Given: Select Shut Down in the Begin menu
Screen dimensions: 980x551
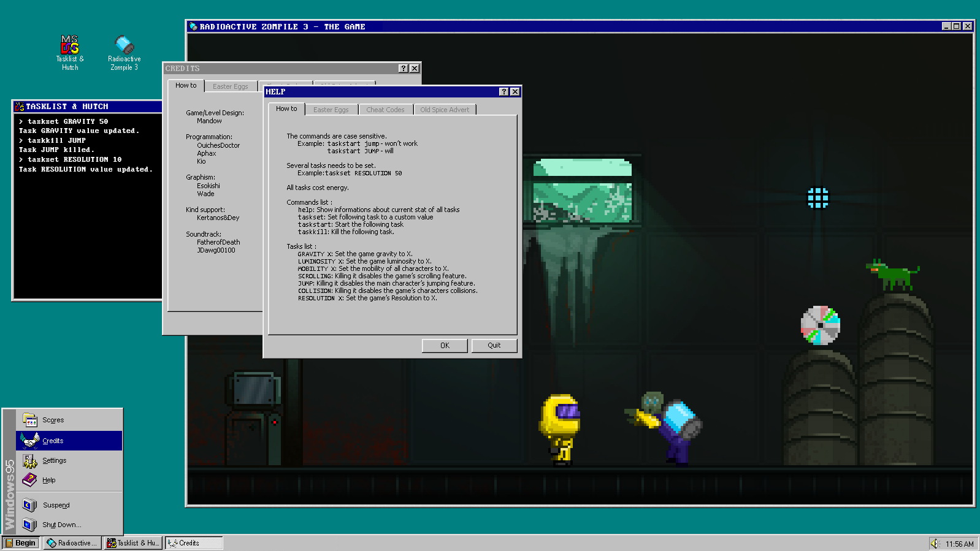Looking at the screenshot, I should (69, 525).
